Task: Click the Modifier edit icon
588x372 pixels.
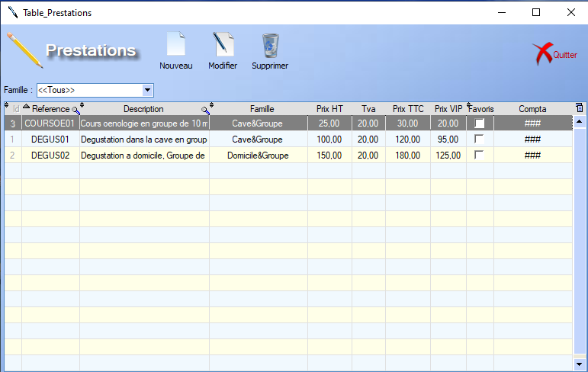Action: click(x=223, y=45)
